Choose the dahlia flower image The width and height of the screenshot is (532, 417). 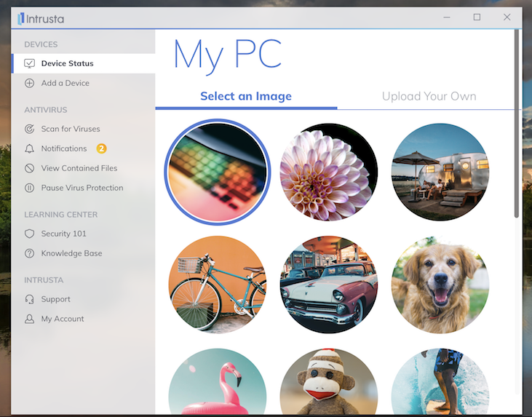click(329, 172)
